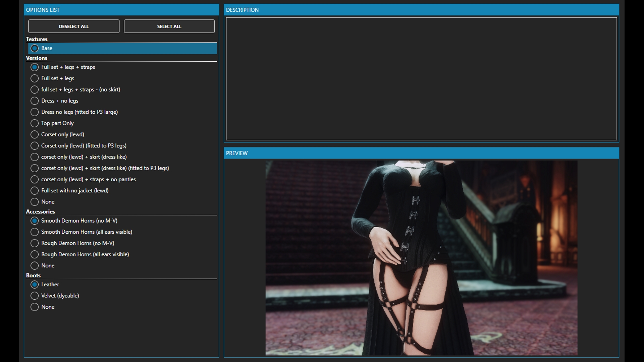The image size is (644, 362).
Task: Choose the 'Full set + legs' version
Action: click(52, 78)
